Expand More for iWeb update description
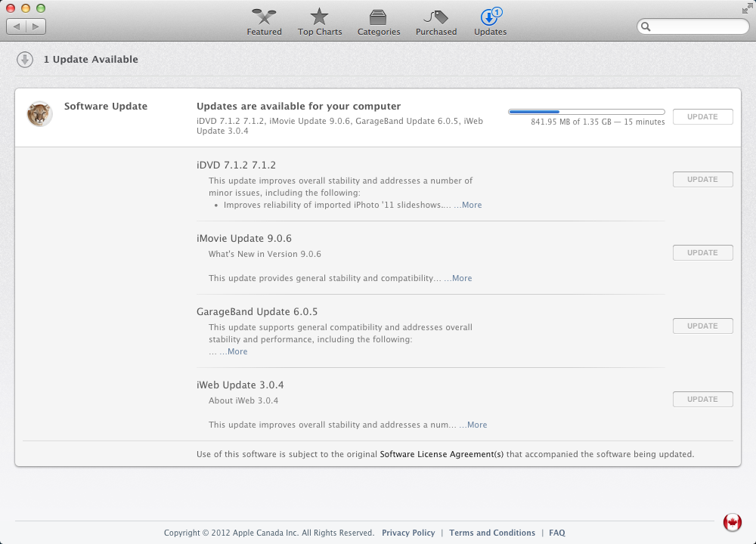Screen dimensions: 756x544 pos(473,425)
